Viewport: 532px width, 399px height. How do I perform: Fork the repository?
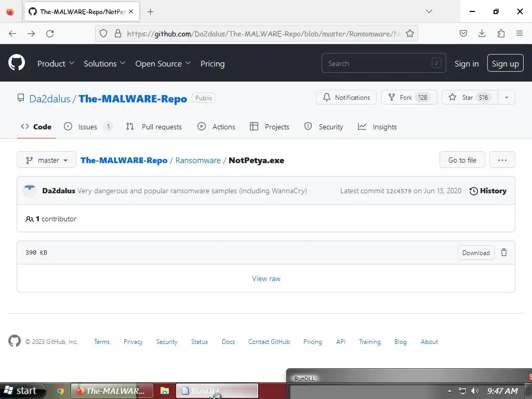[409, 97]
